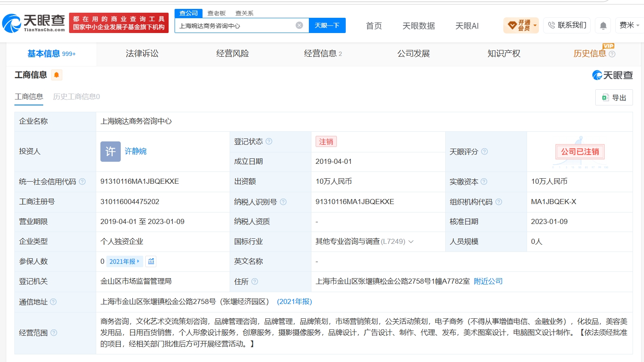The image size is (644, 362).
Task: Click the 联系我们 button
Action: [567, 25]
